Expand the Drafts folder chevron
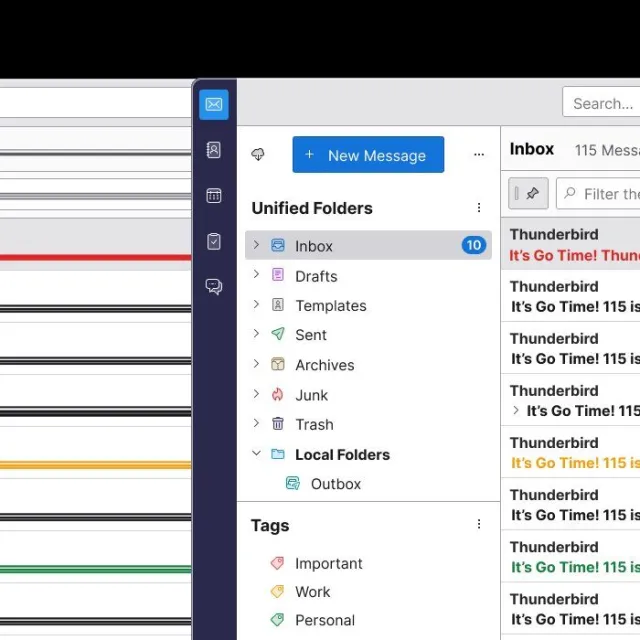Screen dimensions: 640x640 (x=256, y=274)
